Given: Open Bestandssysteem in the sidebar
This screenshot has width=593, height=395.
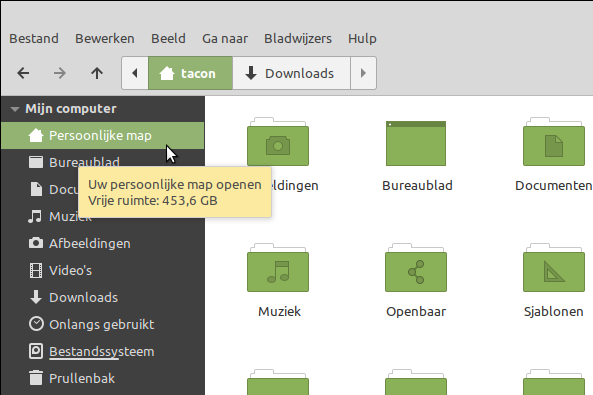Looking at the screenshot, I should 102,351.
